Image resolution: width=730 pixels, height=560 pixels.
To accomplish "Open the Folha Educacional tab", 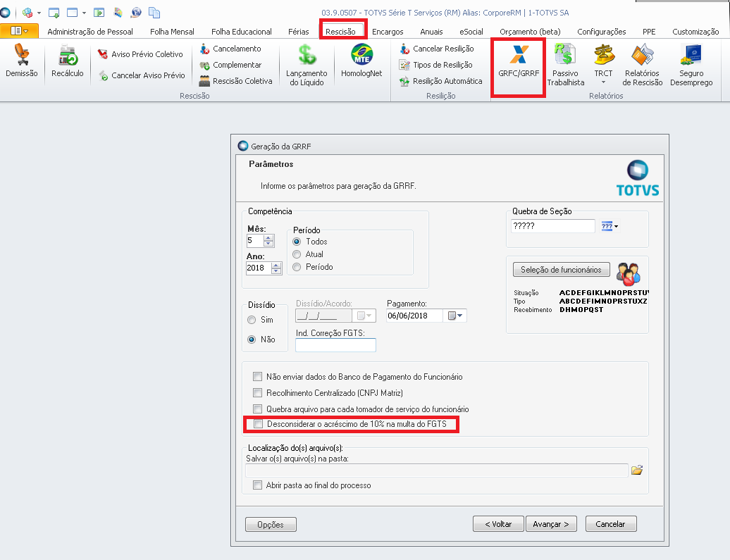I will (x=241, y=32).
